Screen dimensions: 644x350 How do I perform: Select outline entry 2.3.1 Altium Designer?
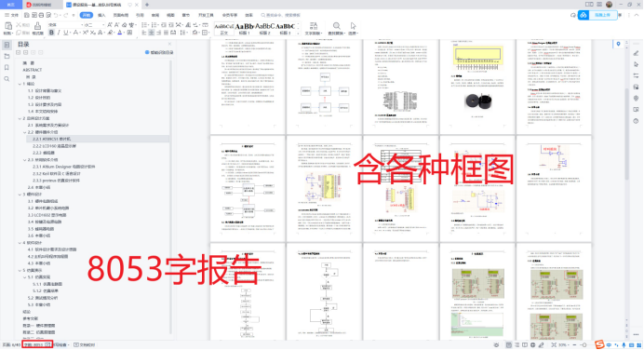(x=63, y=167)
